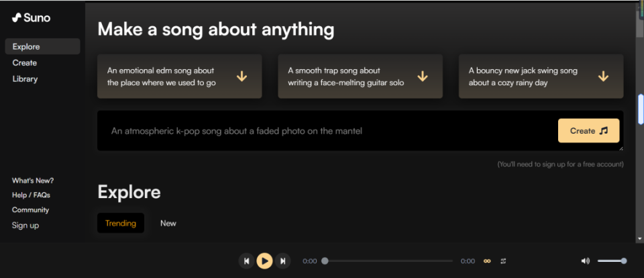Click the Suno logo
Image resolution: width=644 pixels, height=278 pixels.
[x=31, y=18]
